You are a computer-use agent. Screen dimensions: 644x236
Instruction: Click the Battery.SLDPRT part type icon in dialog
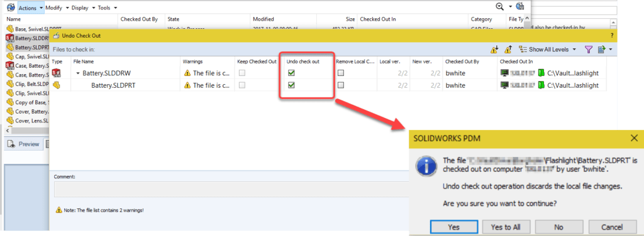56,85
